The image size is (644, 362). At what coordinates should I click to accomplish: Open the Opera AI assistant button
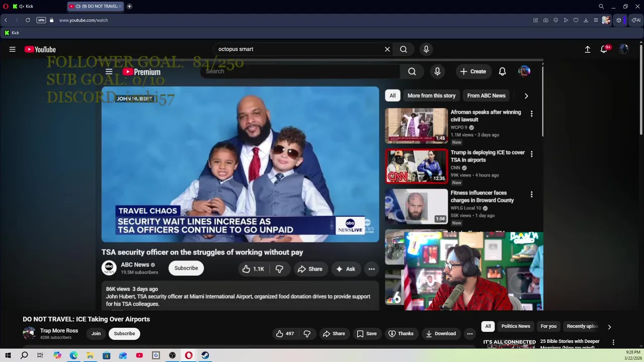coord(636,20)
